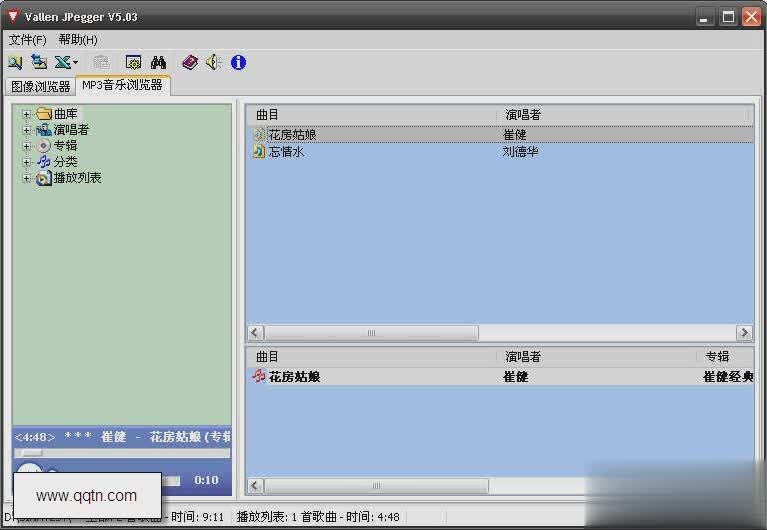Click the grayed-out paste clipboard icon

[x=101, y=62]
